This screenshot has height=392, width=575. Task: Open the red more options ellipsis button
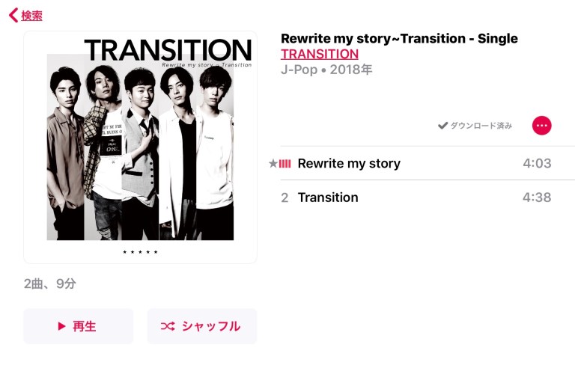pos(541,126)
